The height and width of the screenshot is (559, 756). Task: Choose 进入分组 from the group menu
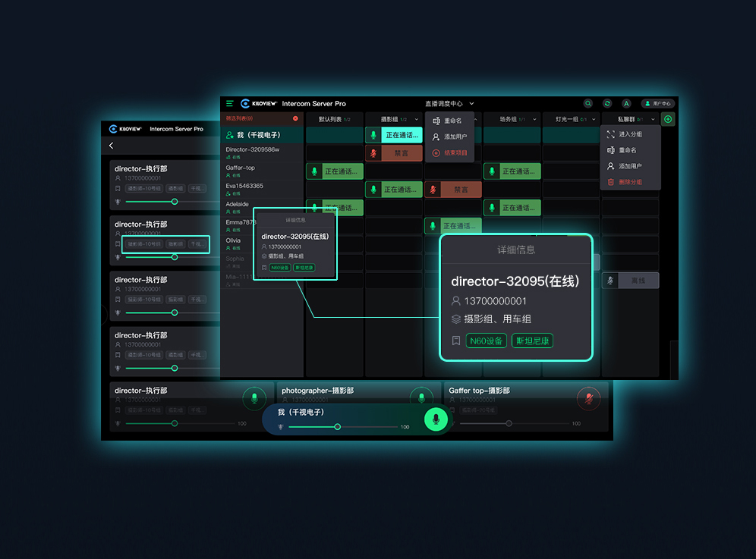point(630,134)
